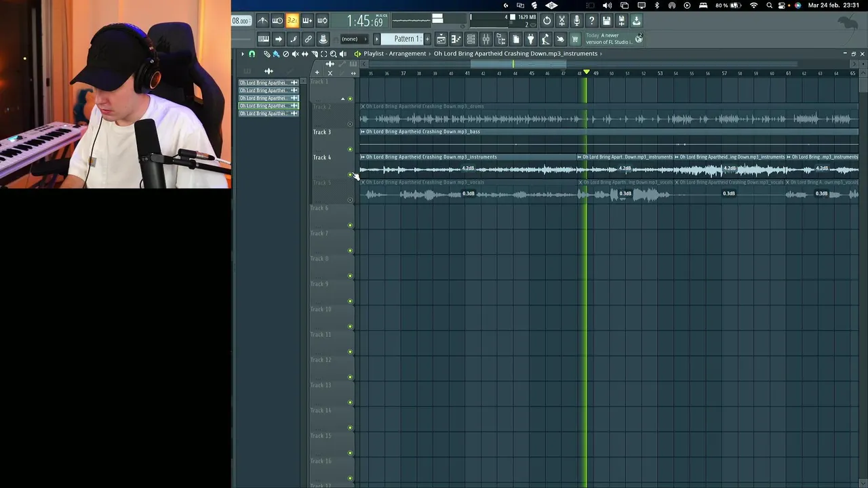This screenshot has width=868, height=488.
Task: Click the step edit curve icon
Action: (x=293, y=39)
